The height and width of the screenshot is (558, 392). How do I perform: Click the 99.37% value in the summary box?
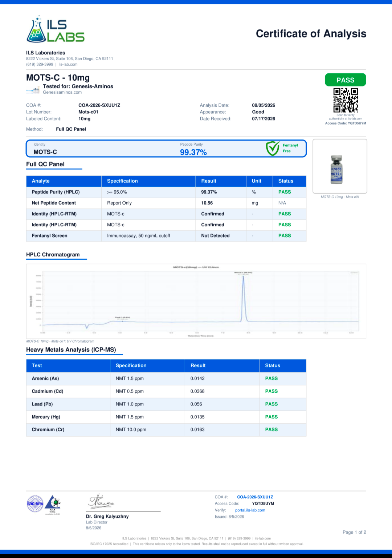click(x=193, y=152)
